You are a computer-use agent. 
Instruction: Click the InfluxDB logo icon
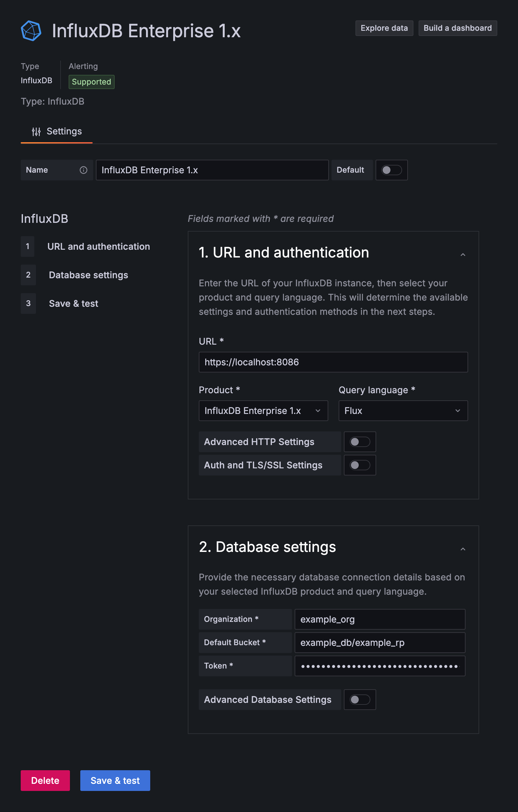31,30
